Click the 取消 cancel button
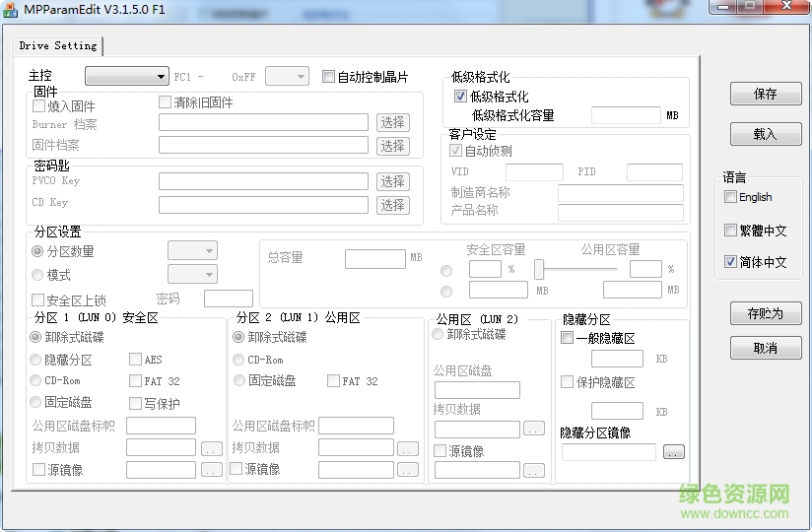This screenshot has height=532, width=812. point(766,349)
